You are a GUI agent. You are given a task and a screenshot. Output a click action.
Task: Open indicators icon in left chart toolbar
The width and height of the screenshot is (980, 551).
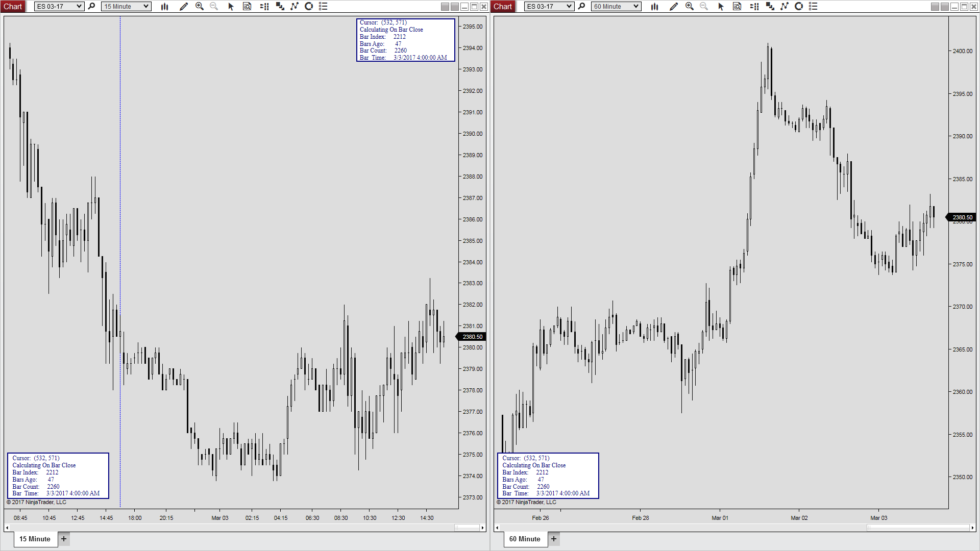(295, 7)
